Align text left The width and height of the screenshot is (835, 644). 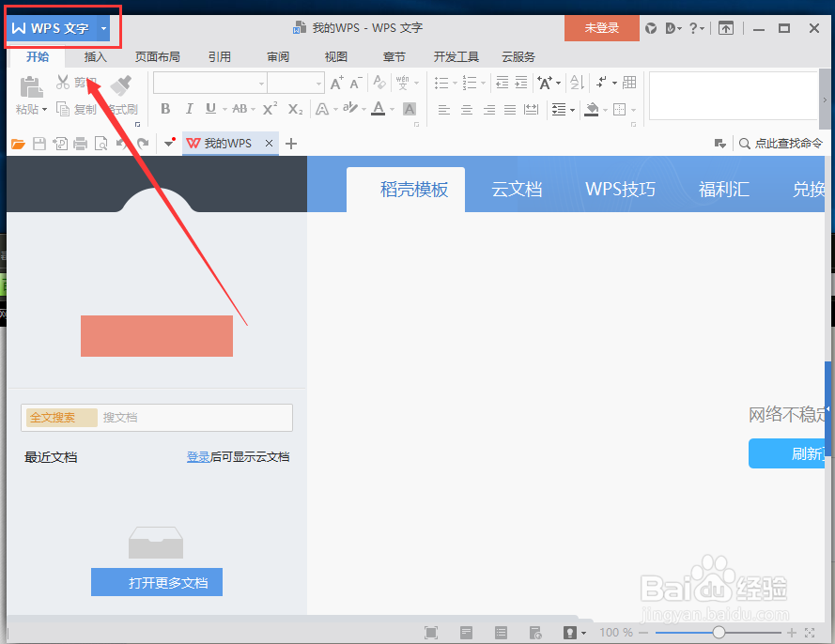coord(444,110)
